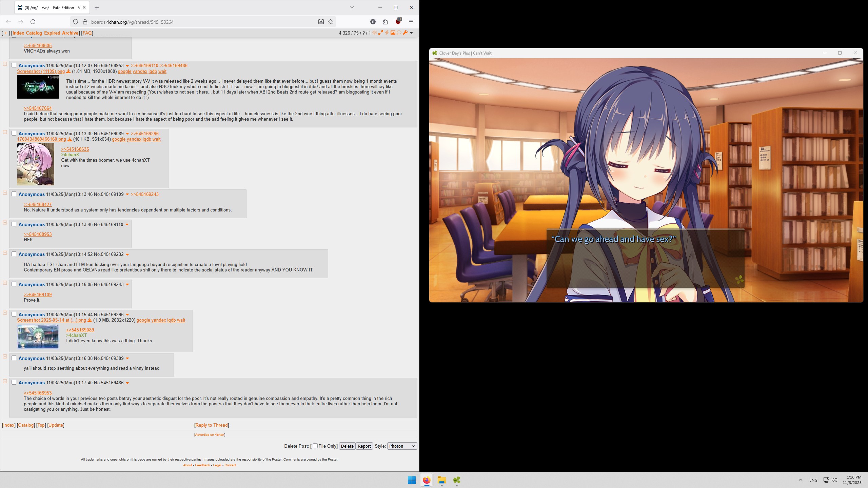Click the Report button
The image size is (868, 488).
click(x=364, y=446)
